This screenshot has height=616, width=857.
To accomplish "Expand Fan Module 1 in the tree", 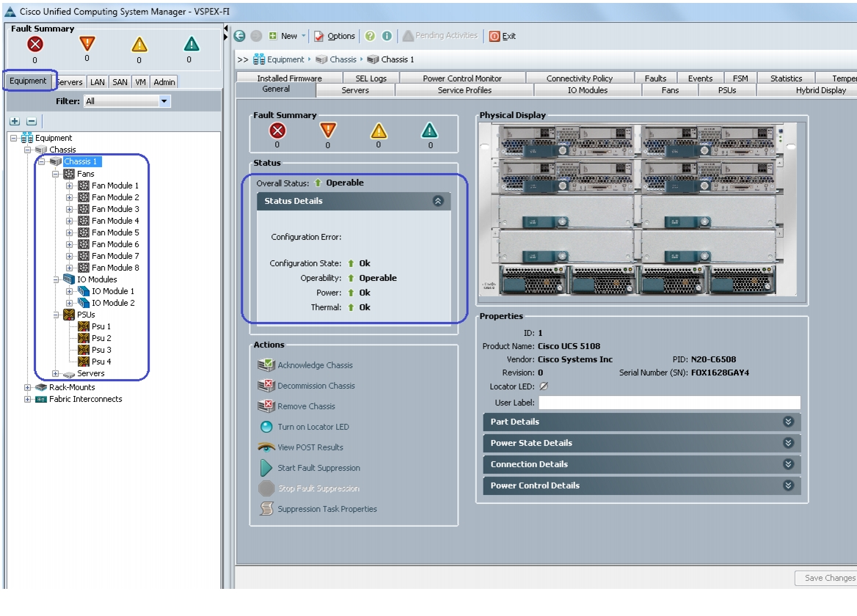I will 70,186.
